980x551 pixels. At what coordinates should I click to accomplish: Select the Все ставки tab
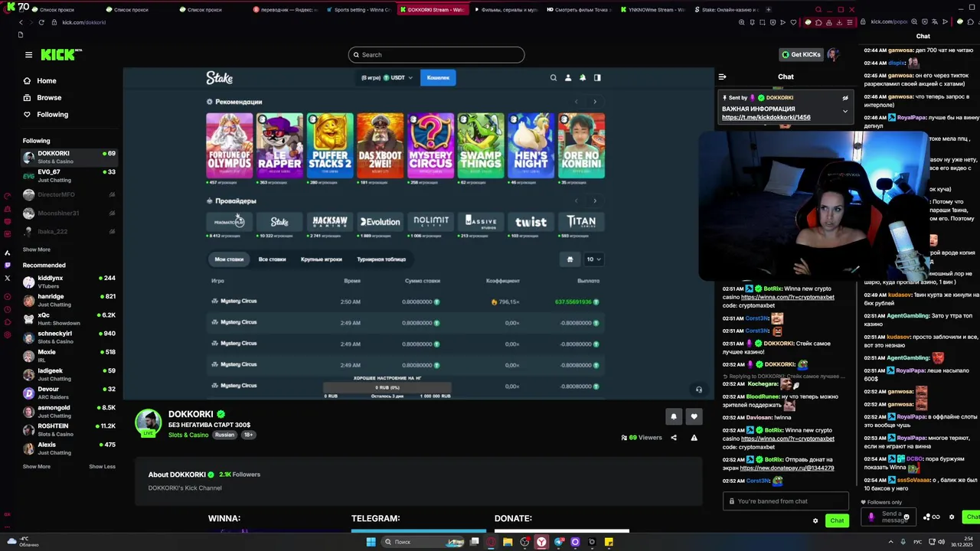tap(272, 259)
